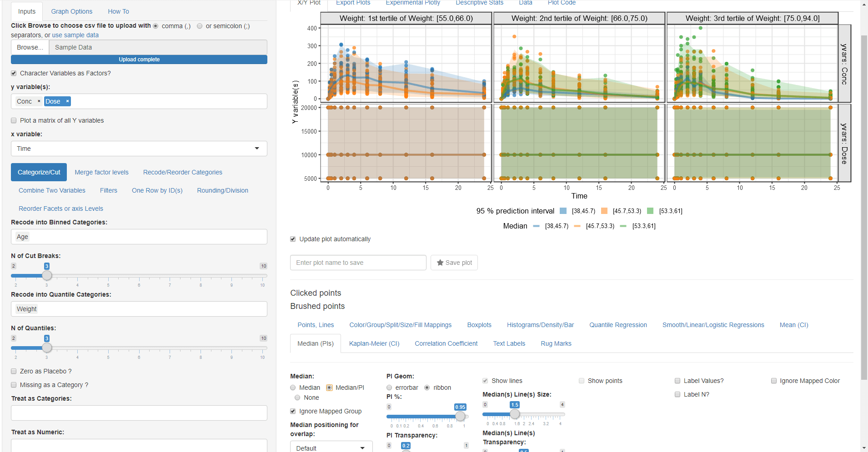The image size is (868, 452).
Task: Open the Text Labels tab
Action: [x=509, y=343]
